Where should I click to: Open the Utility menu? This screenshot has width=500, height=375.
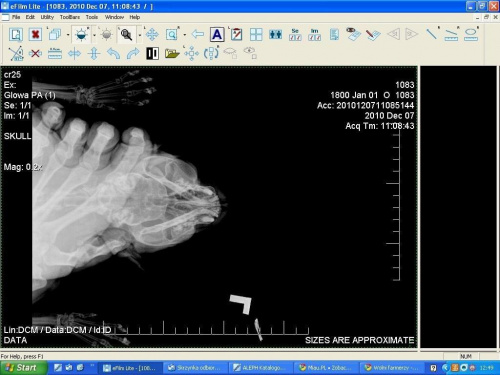[47, 17]
